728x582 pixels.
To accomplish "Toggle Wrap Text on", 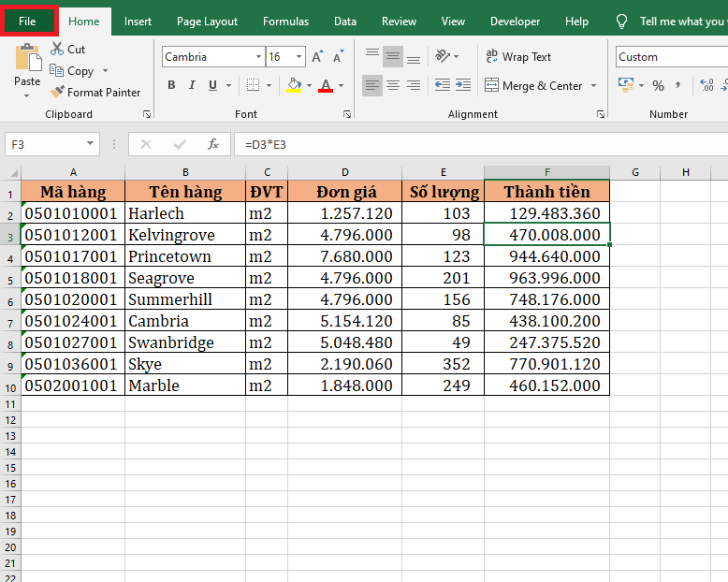I will [518, 57].
